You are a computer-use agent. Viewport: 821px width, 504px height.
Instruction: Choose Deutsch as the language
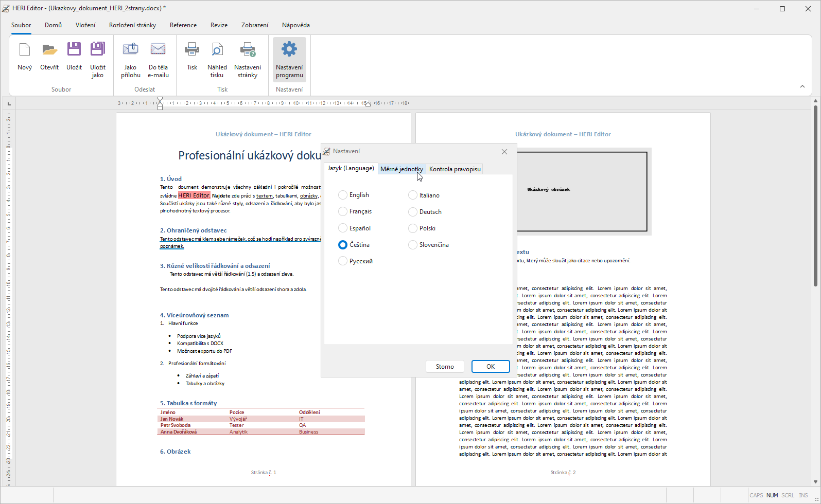[413, 212]
